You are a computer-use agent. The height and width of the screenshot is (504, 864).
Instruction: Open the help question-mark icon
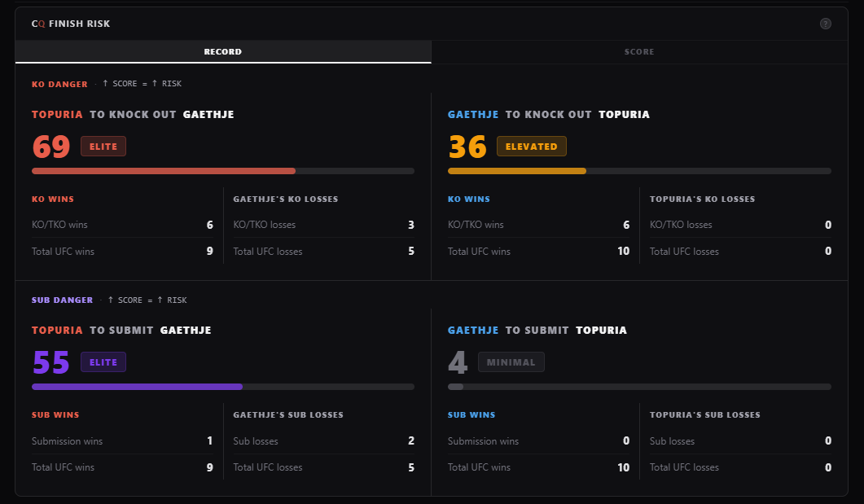tap(825, 24)
